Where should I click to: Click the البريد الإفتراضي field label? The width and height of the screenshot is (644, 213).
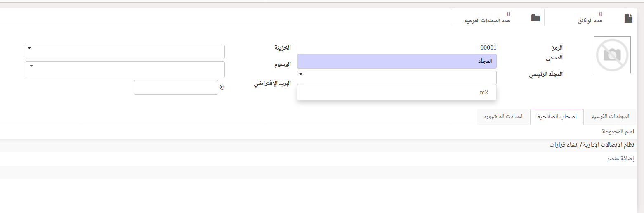(x=272, y=83)
